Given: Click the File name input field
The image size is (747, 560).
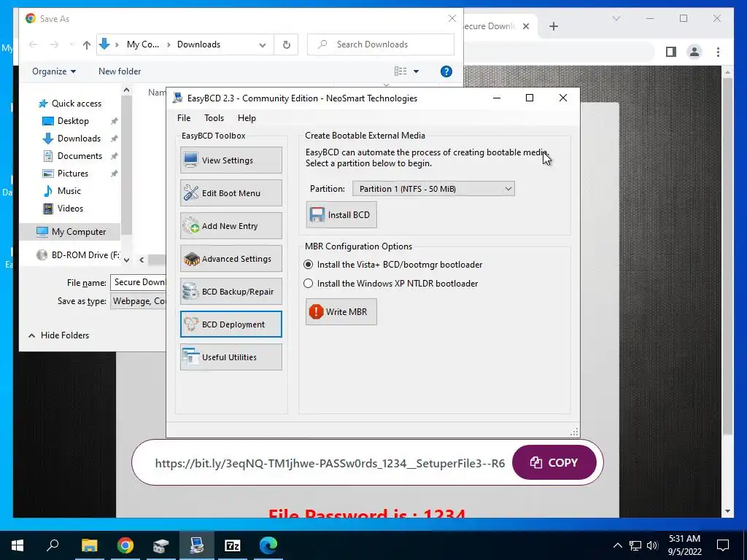Looking at the screenshot, I should click(138, 282).
